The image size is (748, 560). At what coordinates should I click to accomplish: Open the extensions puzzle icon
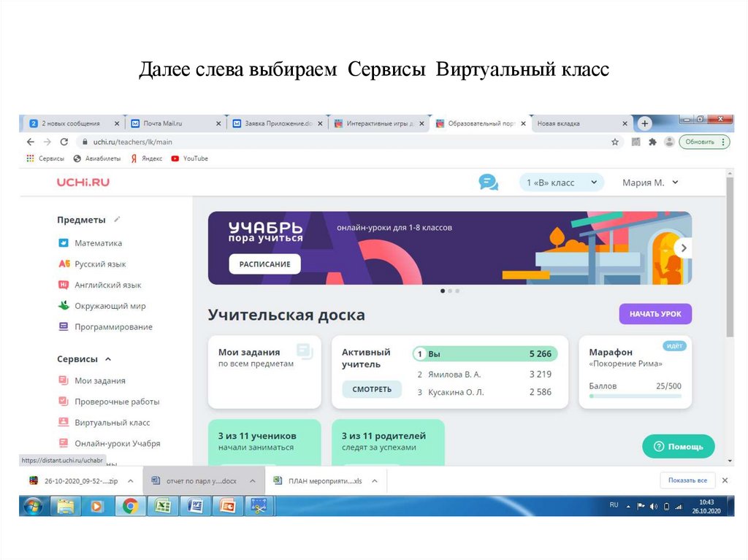coord(652,142)
